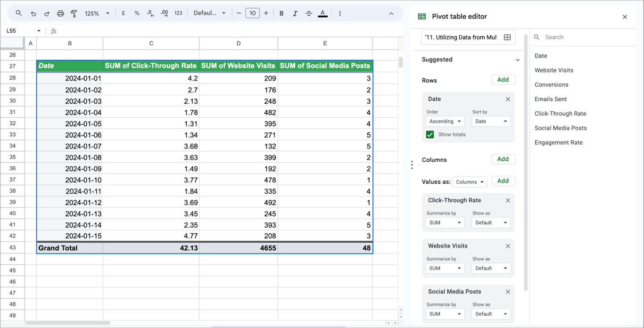
Task: Increase decimal places
Action: click(164, 13)
